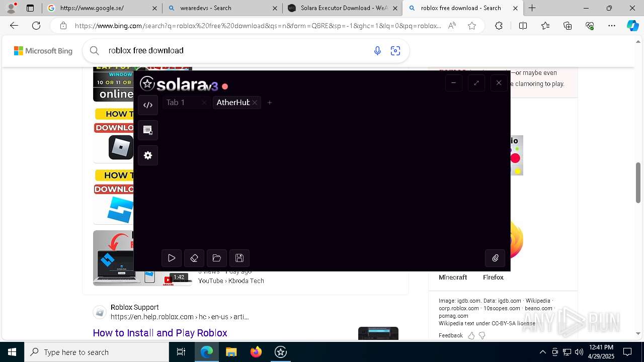This screenshot has width=644, height=362.
Task: Expand the Solara window to fullscreen
Action: [x=476, y=83]
